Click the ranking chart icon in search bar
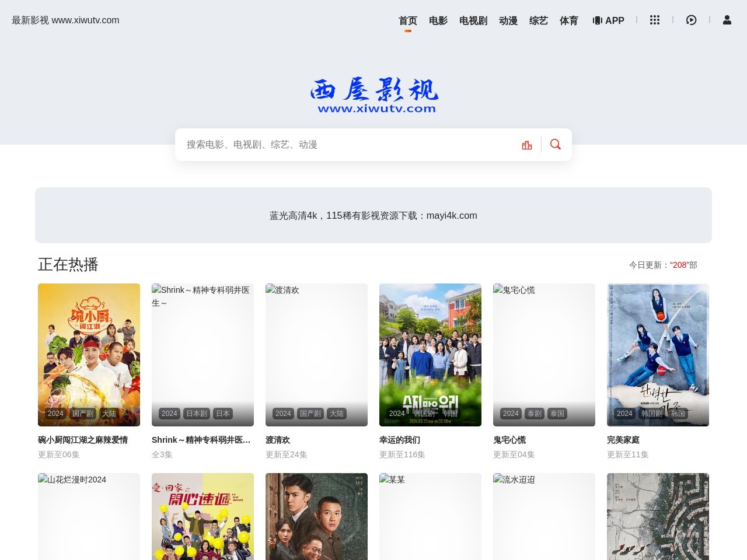Screen dimensions: 747x560 (527, 145)
